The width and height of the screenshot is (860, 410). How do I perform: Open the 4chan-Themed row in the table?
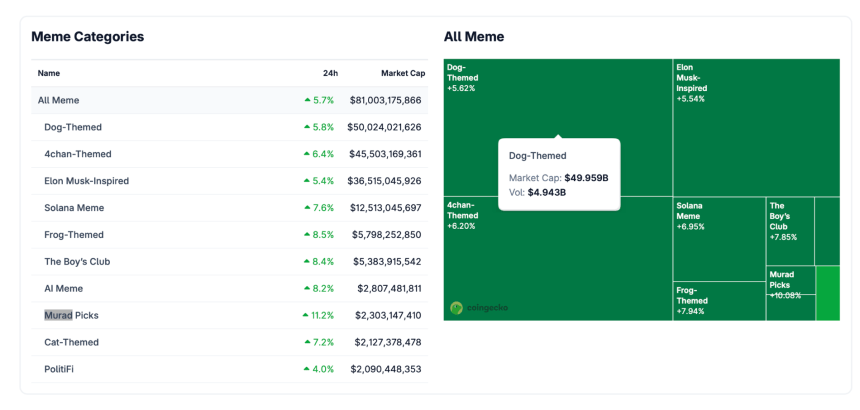click(x=78, y=154)
